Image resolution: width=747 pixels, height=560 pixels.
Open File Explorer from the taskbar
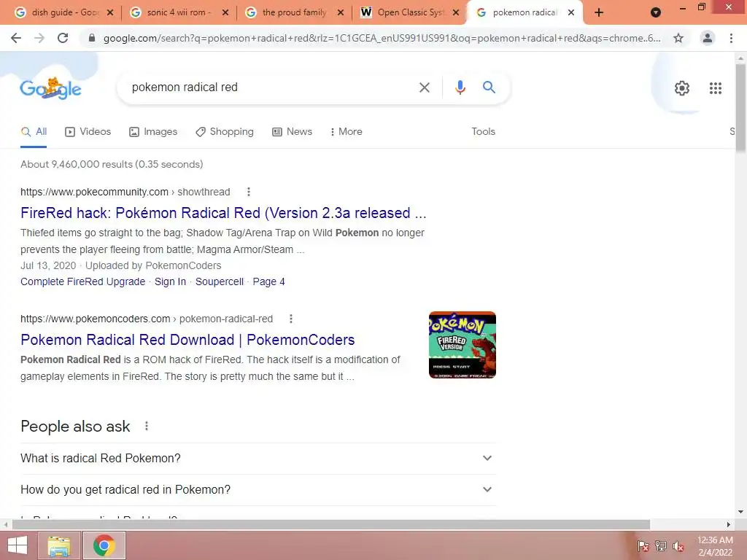(58, 545)
